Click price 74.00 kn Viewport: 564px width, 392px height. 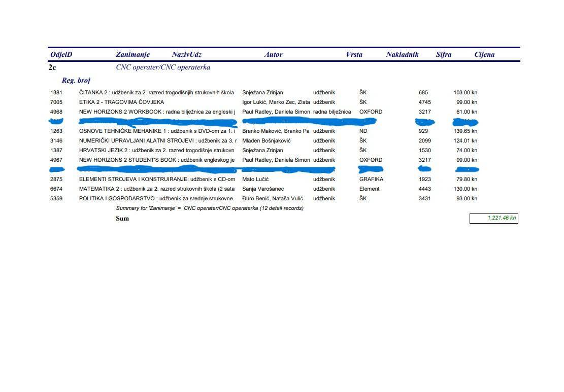(467, 151)
